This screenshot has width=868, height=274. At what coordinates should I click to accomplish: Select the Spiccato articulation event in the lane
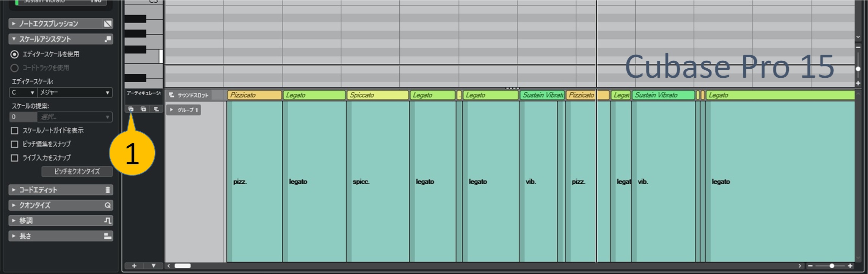pyautogui.click(x=377, y=95)
